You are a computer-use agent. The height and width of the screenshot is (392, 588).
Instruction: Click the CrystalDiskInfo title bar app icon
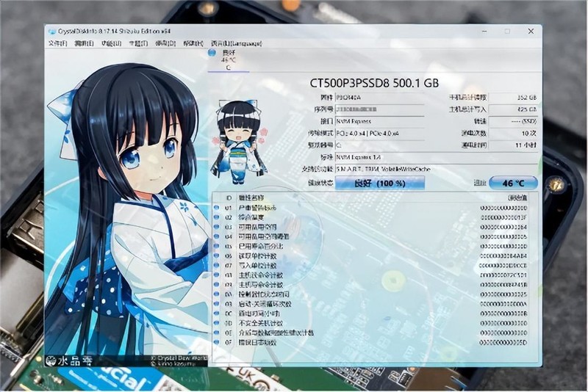[x=51, y=31]
